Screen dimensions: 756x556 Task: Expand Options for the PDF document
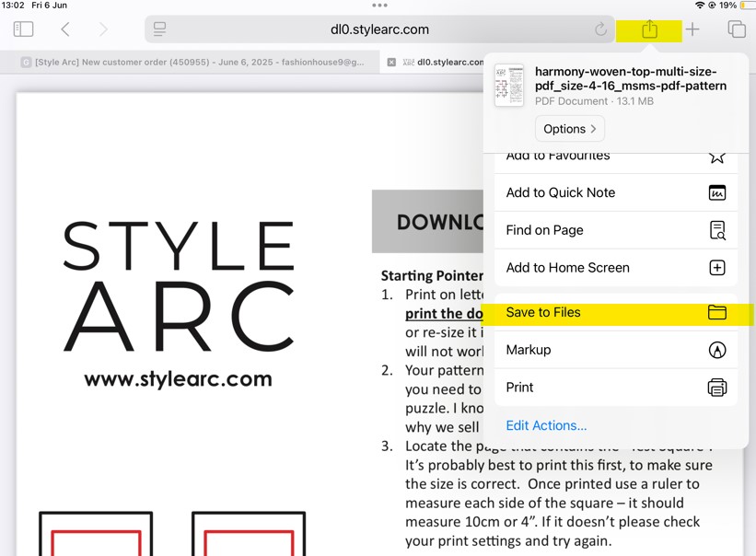[x=569, y=129]
